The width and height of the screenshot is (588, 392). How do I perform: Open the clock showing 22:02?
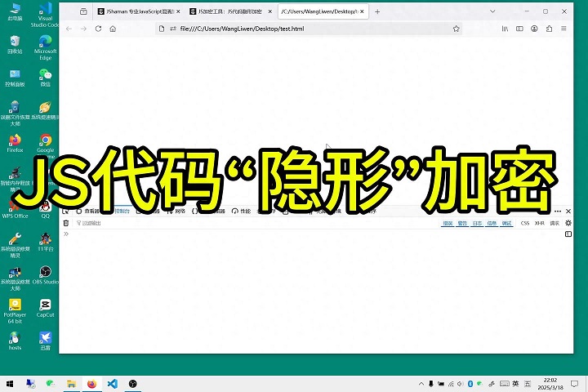(550, 384)
